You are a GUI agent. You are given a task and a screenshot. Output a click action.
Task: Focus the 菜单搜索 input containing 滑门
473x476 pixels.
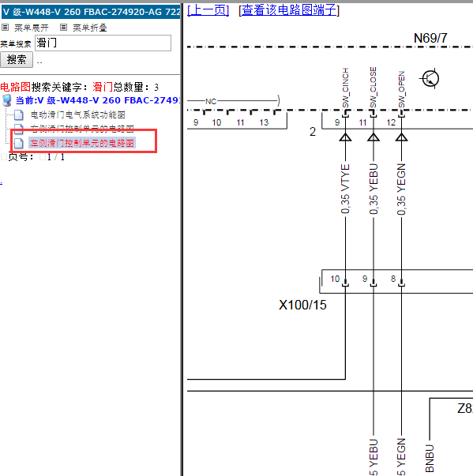103,43
